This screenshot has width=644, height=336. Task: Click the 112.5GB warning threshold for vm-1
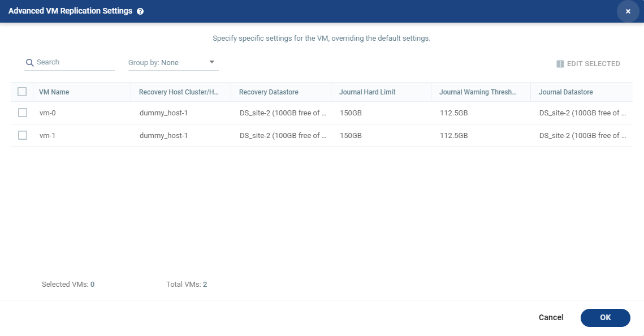[453, 136]
